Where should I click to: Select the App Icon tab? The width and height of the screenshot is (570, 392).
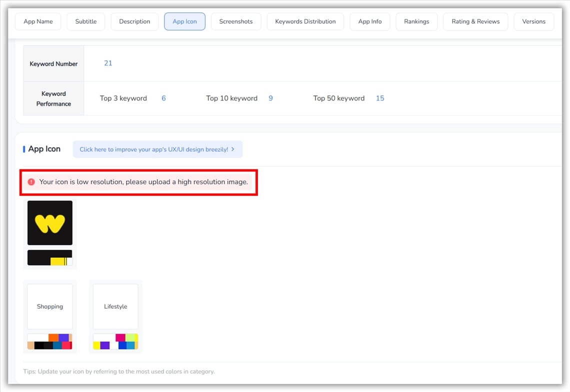coord(184,21)
